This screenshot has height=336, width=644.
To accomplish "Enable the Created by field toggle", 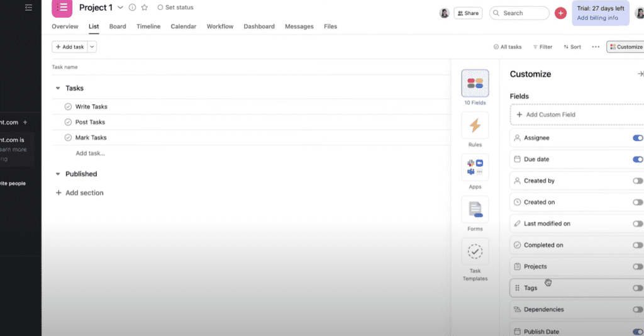I will click(638, 181).
